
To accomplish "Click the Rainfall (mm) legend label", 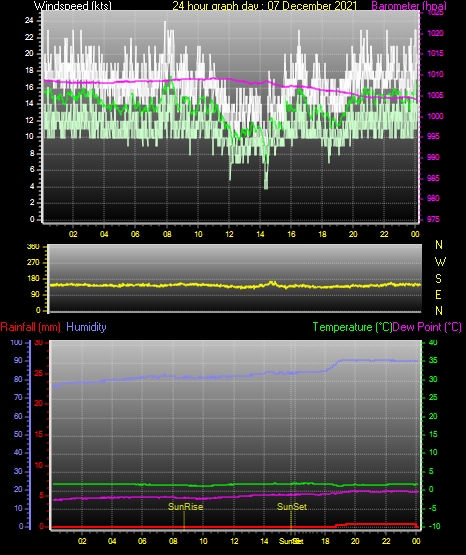I will [30, 327].
